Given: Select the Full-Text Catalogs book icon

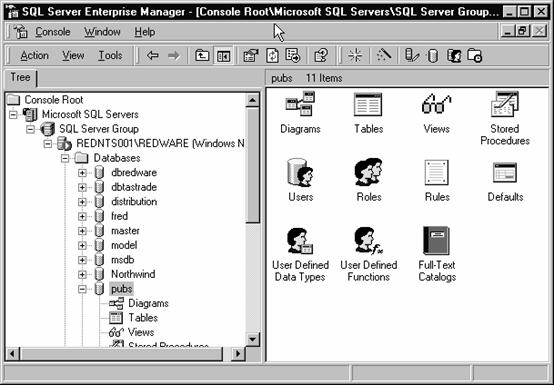Looking at the screenshot, I should (x=436, y=241).
